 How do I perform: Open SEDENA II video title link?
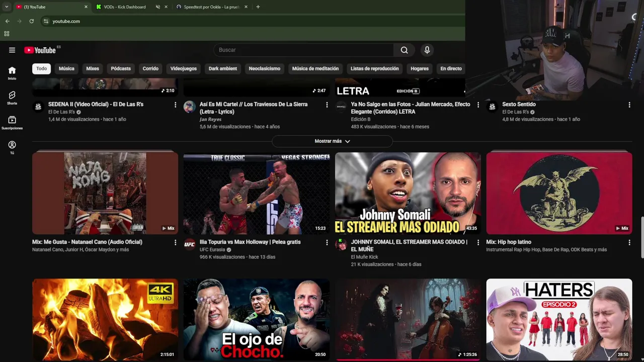[x=96, y=105]
